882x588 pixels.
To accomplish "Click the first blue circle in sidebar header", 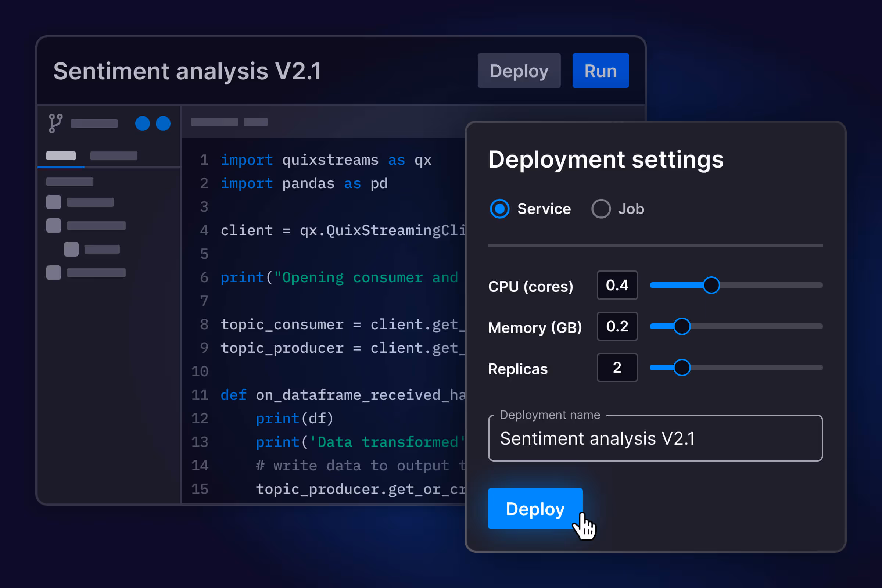I will click(143, 123).
